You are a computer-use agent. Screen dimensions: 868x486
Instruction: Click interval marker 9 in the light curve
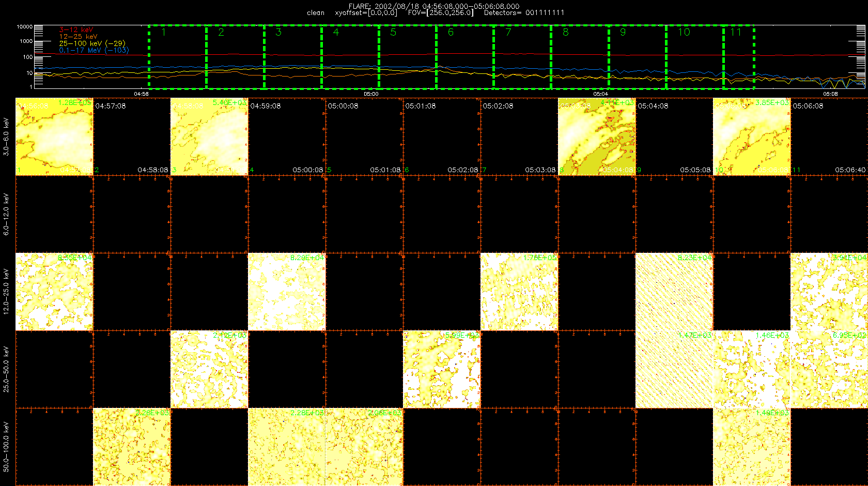(x=623, y=33)
